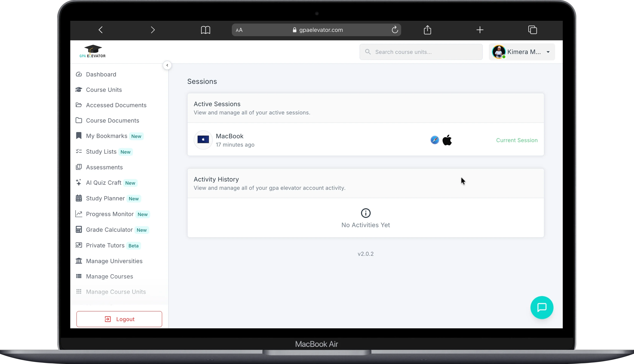This screenshot has height=364, width=634.
Task: Click the 'No Activities Yet' text
Action: (366, 225)
